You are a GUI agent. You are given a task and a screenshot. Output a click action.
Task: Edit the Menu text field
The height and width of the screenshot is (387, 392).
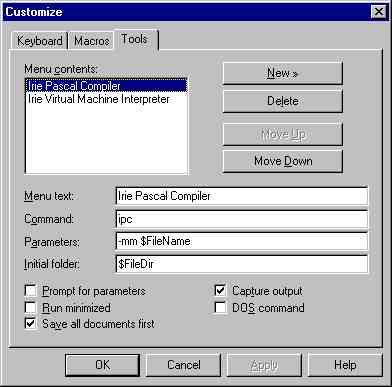[242, 196]
